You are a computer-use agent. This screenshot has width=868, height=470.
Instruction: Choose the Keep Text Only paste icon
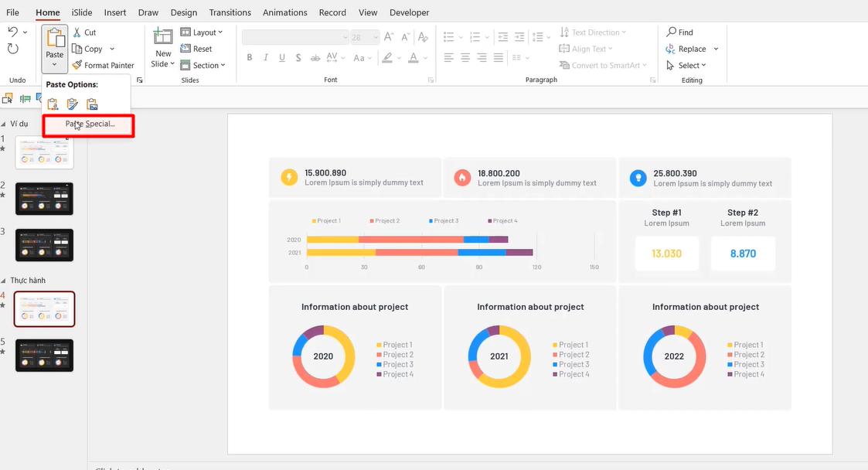pyautogui.click(x=53, y=103)
